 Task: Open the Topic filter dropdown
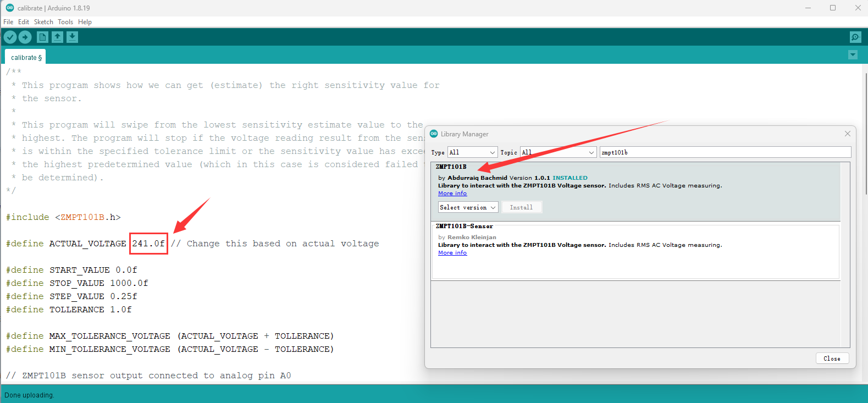click(x=558, y=152)
